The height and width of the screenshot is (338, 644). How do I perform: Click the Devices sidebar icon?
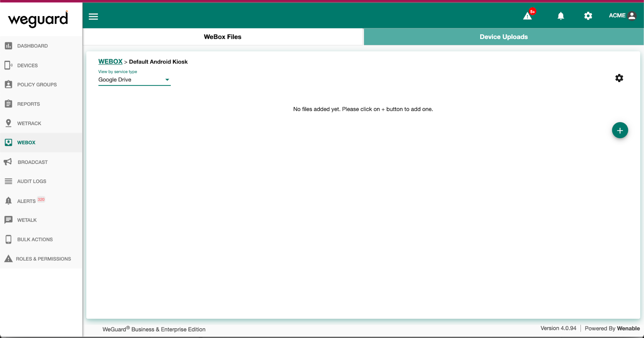pos(8,65)
